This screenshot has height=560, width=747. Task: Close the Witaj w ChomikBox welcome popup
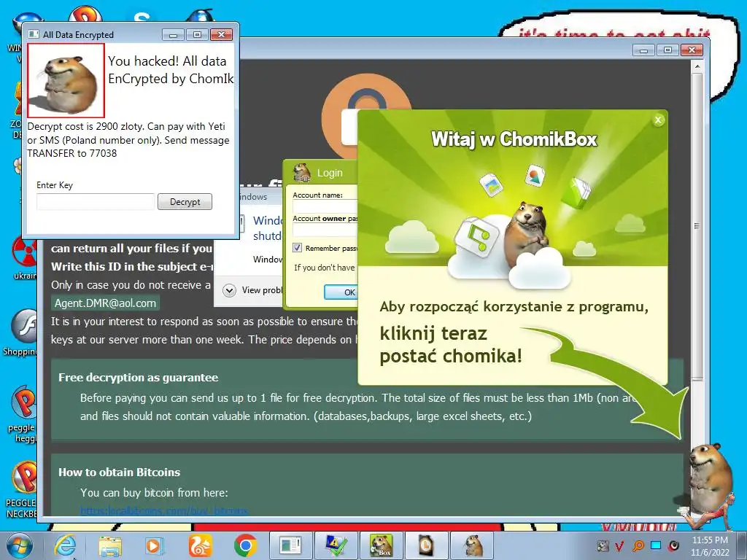tap(658, 120)
